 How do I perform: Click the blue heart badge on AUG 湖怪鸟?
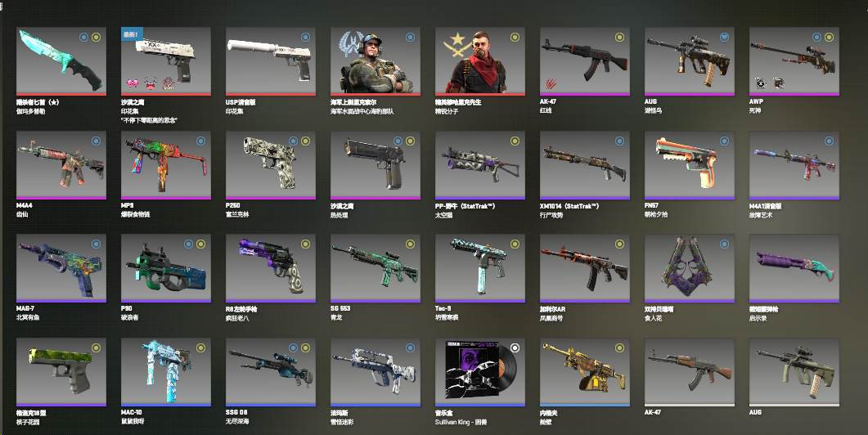click(724, 37)
